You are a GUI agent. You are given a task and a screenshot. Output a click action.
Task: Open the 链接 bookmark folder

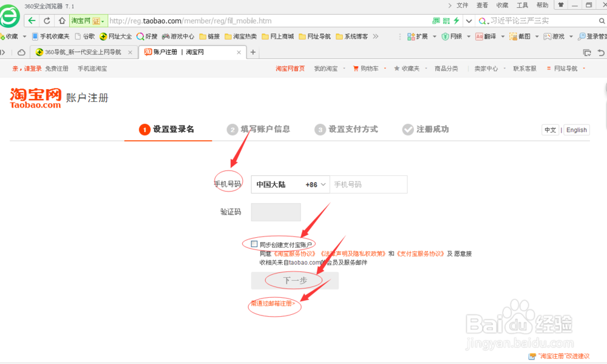pos(209,36)
